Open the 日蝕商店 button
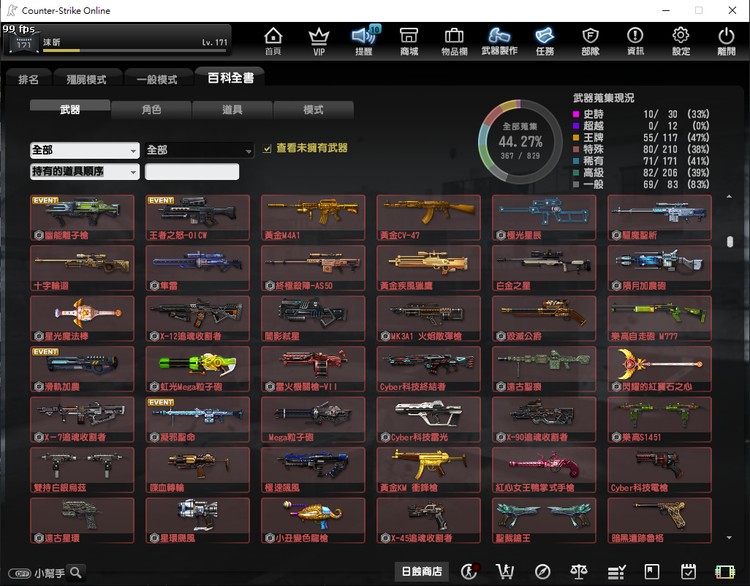The image size is (750, 586). (421, 571)
